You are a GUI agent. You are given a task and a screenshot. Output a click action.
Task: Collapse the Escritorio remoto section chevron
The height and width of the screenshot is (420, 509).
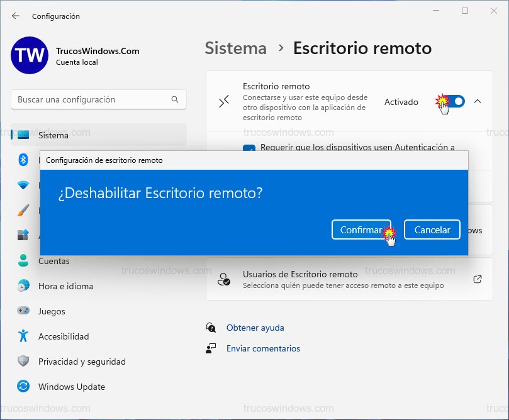[477, 101]
